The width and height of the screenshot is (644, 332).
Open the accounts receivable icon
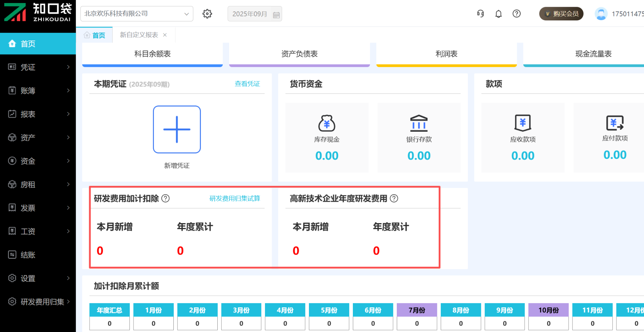point(523,123)
